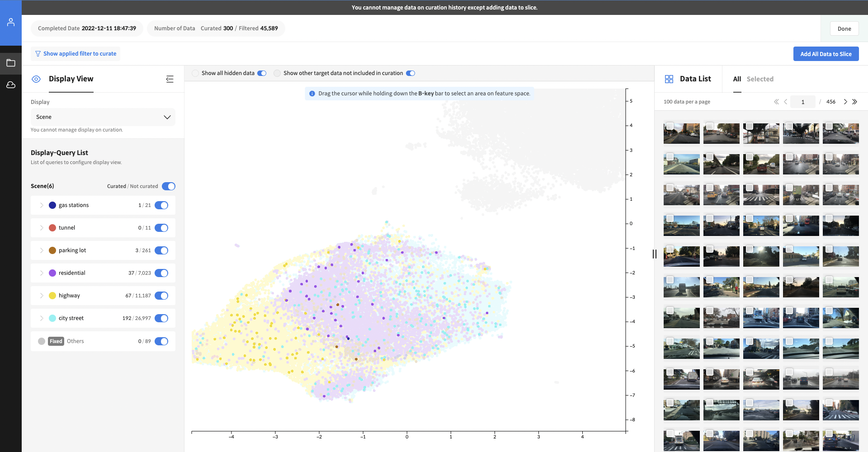Click Add All Data to Slice button
Image resolution: width=868 pixels, height=452 pixels.
tap(826, 54)
